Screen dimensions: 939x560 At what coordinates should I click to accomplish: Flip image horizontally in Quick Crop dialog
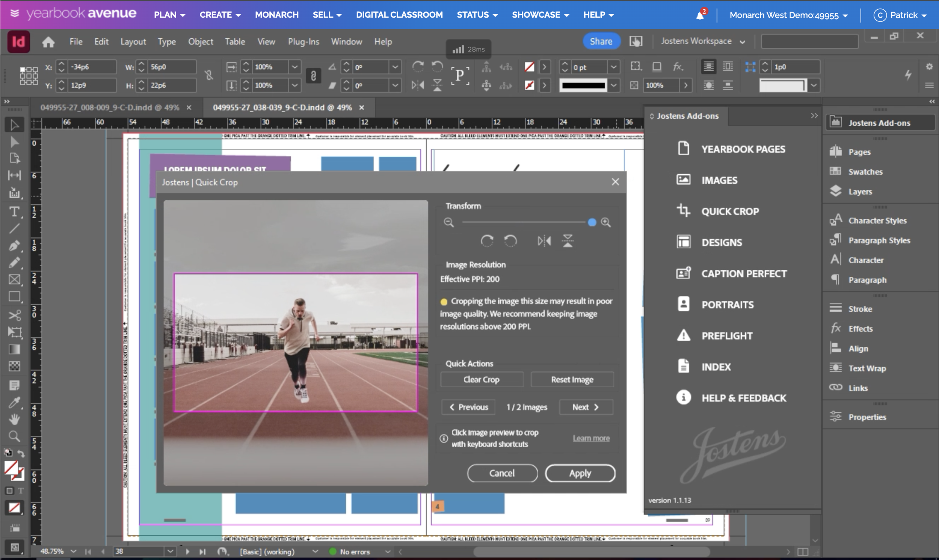544,241
